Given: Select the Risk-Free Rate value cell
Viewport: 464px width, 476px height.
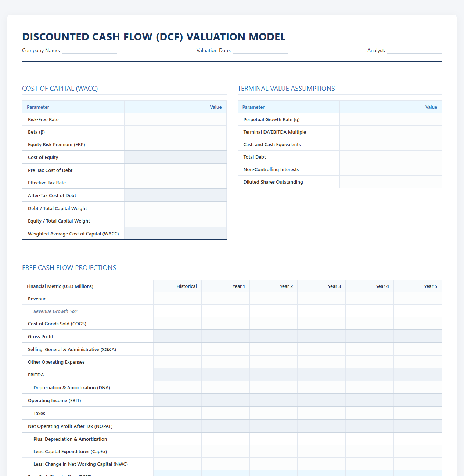Looking at the screenshot, I should tap(175, 119).
